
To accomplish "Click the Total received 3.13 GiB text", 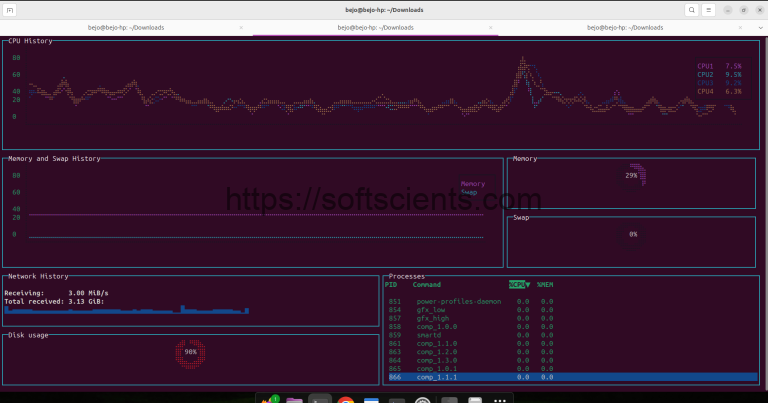I will click(54, 302).
